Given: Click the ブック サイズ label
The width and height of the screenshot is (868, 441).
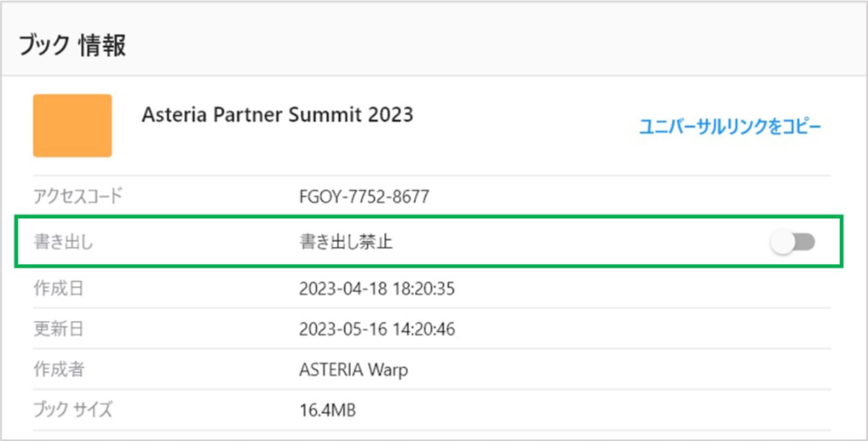Looking at the screenshot, I should [x=72, y=409].
